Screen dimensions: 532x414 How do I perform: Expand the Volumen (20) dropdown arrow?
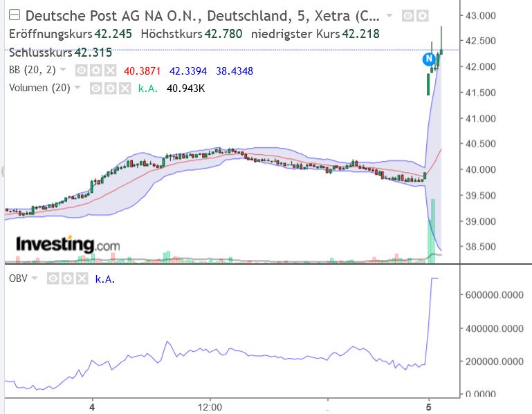pos(77,88)
